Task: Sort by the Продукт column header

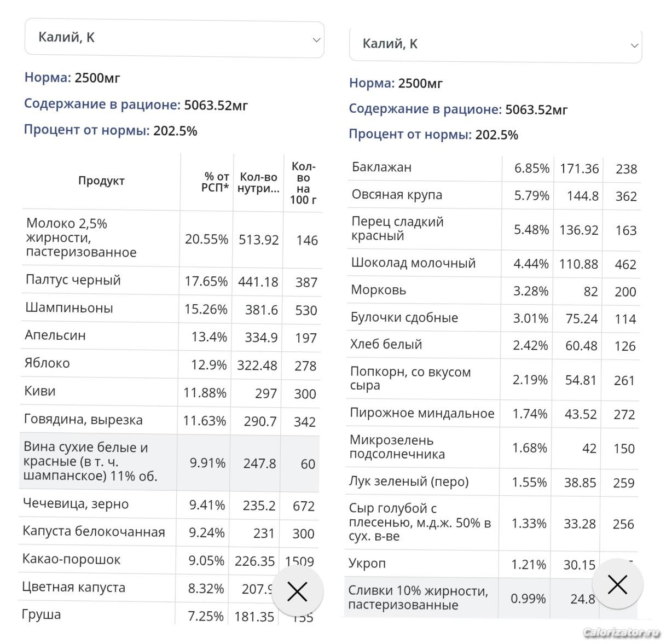Action: [x=101, y=181]
